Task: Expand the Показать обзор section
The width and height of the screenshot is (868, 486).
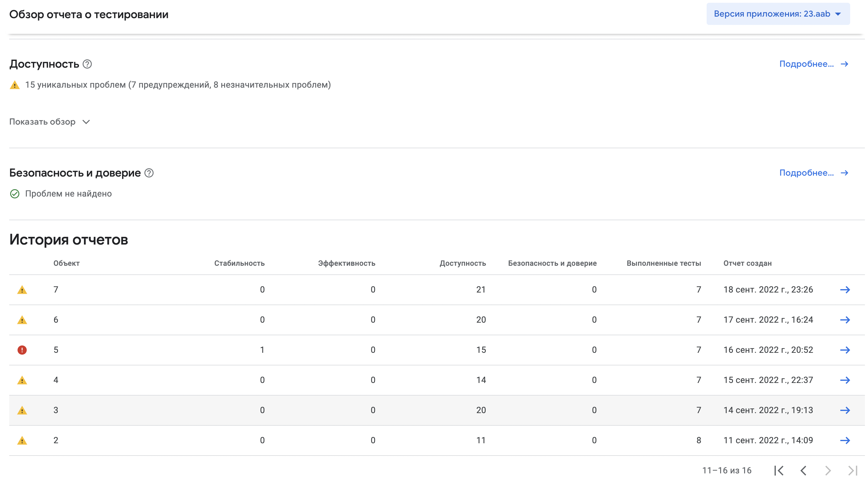Action: coord(49,122)
